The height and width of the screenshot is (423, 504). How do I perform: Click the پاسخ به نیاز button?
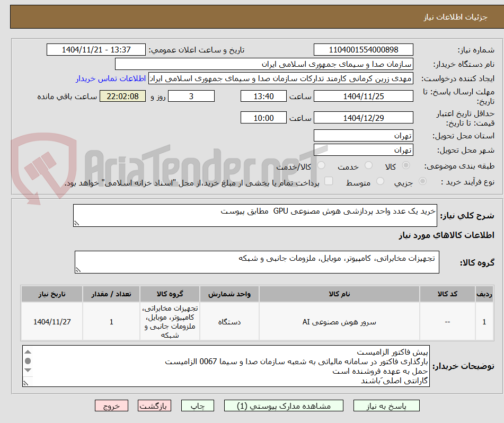pyautogui.click(x=386, y=406)
